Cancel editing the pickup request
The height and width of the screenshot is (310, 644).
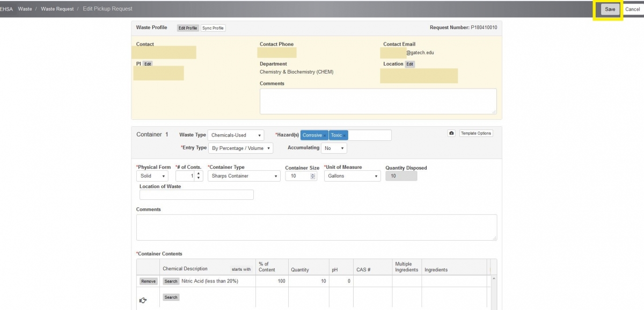coord(632,9)
